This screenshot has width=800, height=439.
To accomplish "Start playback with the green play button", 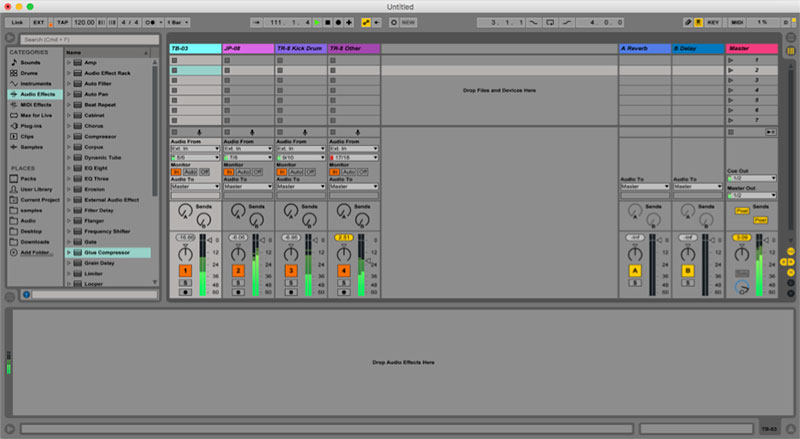I will 317,22.
